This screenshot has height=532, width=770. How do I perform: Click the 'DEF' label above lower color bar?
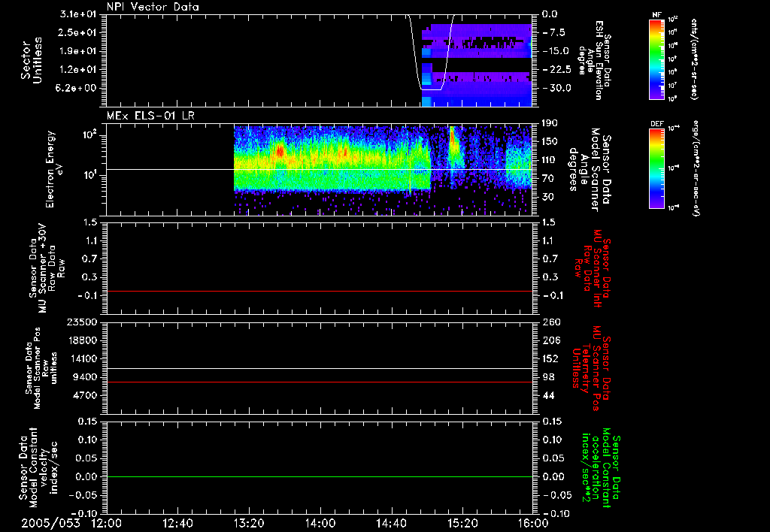[656, 124]
